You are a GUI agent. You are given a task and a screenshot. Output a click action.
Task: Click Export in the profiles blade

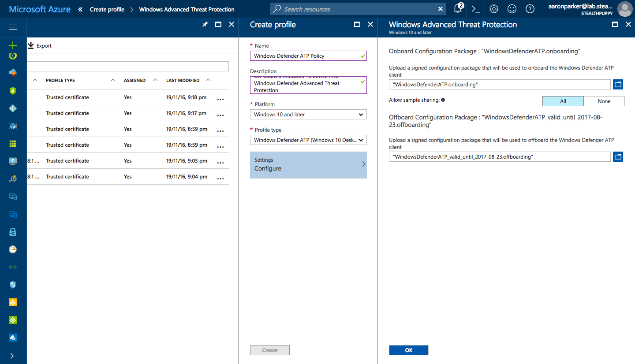tap(40, 45)
